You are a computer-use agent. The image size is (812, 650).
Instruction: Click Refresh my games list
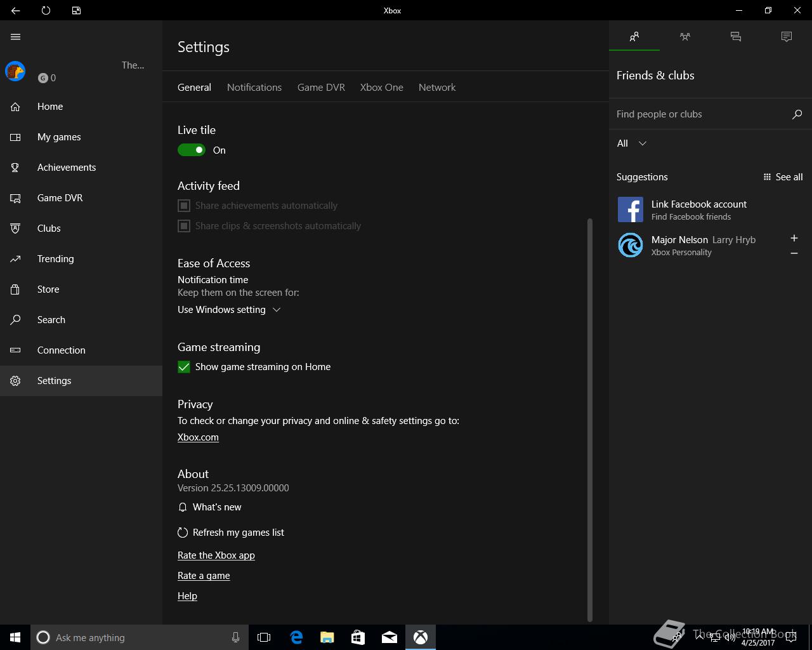click(x=231, y=533)
